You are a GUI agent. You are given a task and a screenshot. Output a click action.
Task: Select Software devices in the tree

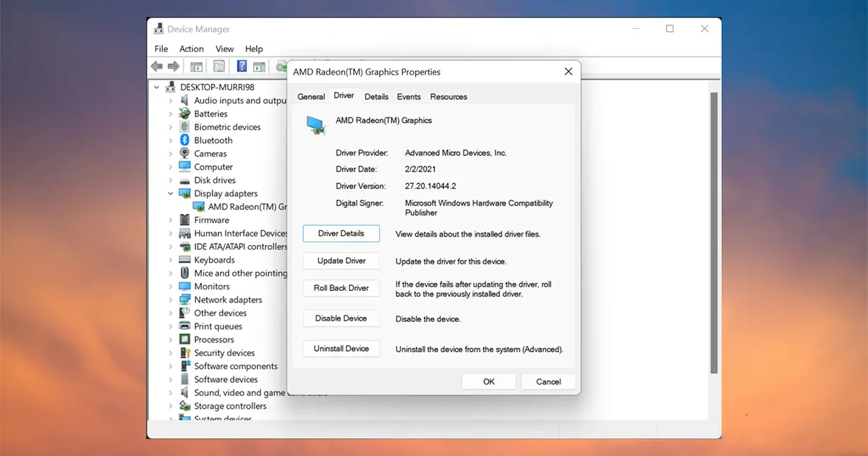pyautogui.click(x=226, y=379)
